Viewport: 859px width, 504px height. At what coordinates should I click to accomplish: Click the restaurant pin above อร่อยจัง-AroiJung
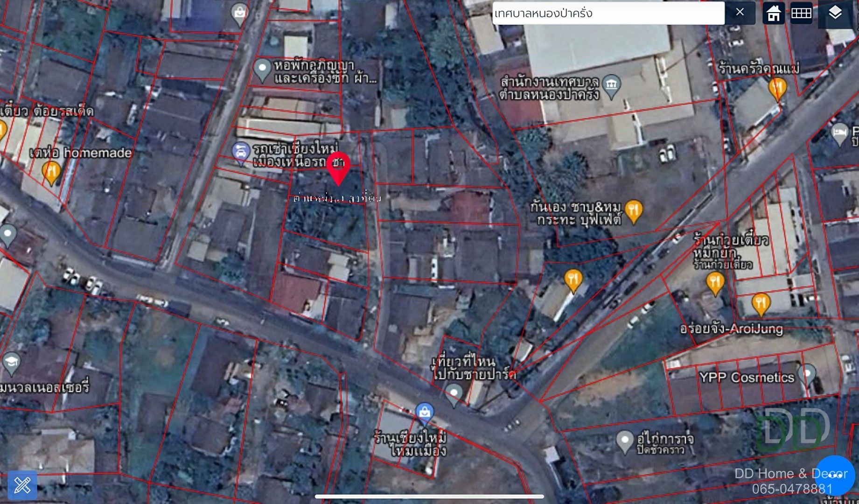tap(761, 304)
